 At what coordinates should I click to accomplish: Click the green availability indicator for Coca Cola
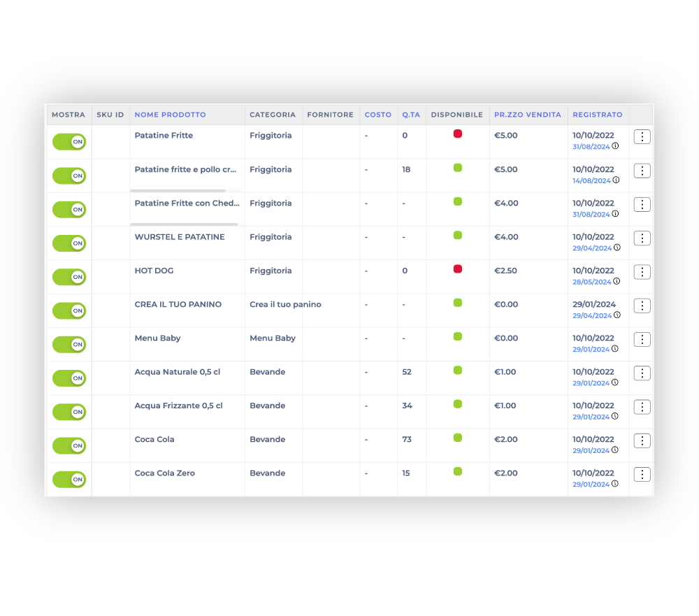pyautogui.click(x=458, y=438)
